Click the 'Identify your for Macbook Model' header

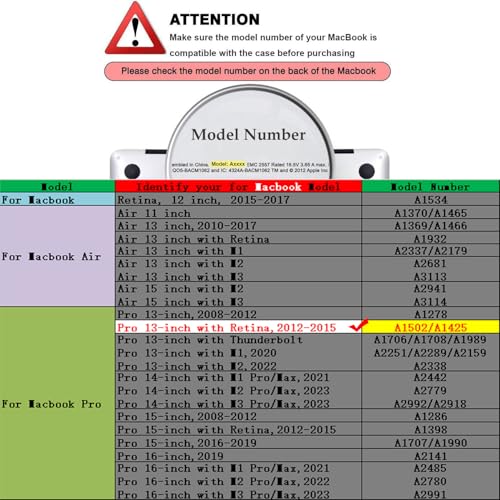point(238,187)
